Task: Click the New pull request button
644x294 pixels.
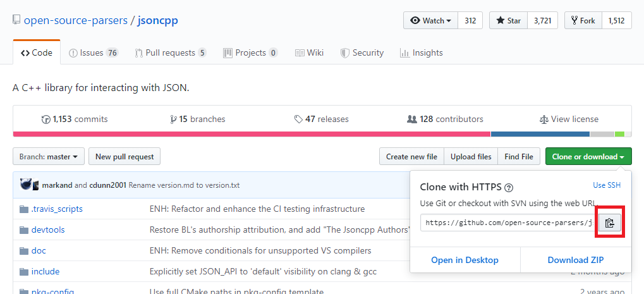Action: pyautogui.click(x=125, y=156)
